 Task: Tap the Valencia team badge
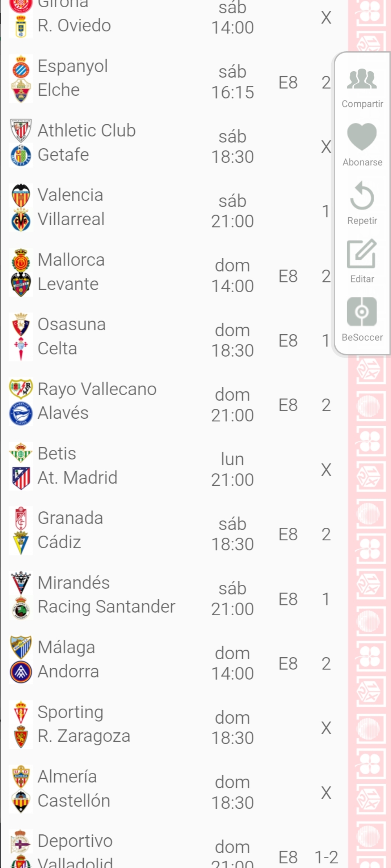(21, 195)
